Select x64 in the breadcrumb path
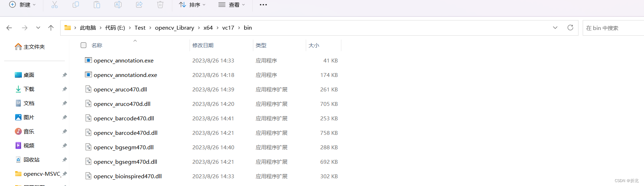The image size is (644, 186). (x=208, y=28)
